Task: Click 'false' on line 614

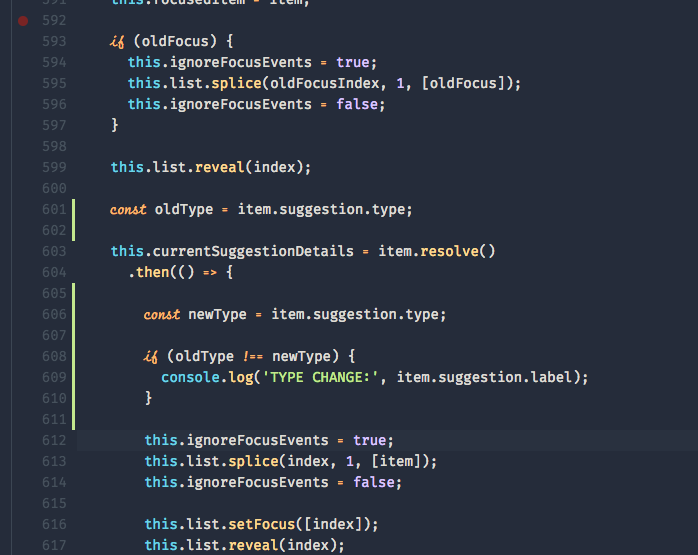Action: (x=374, y=482)
